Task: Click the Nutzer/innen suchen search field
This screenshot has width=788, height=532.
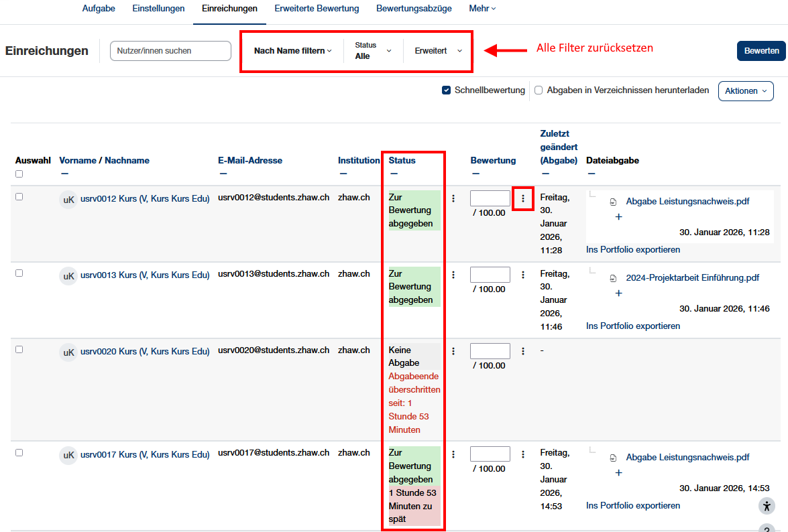Action: [x=170, y=51]
